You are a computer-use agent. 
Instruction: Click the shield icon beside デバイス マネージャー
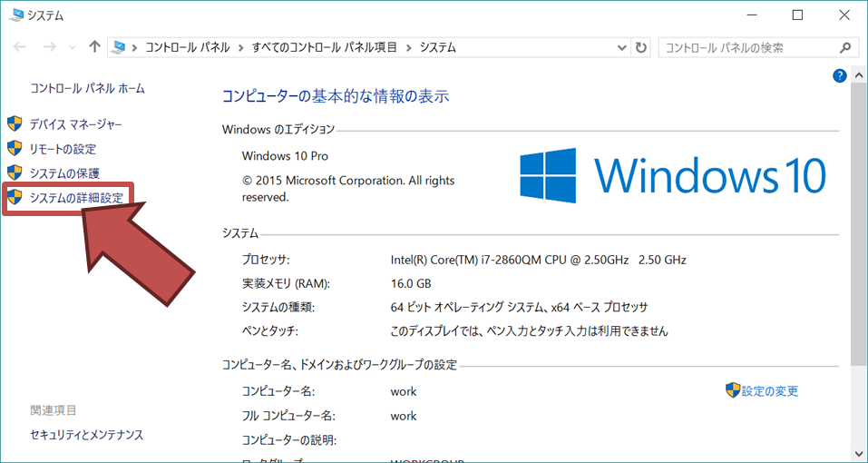pos(15,123)
